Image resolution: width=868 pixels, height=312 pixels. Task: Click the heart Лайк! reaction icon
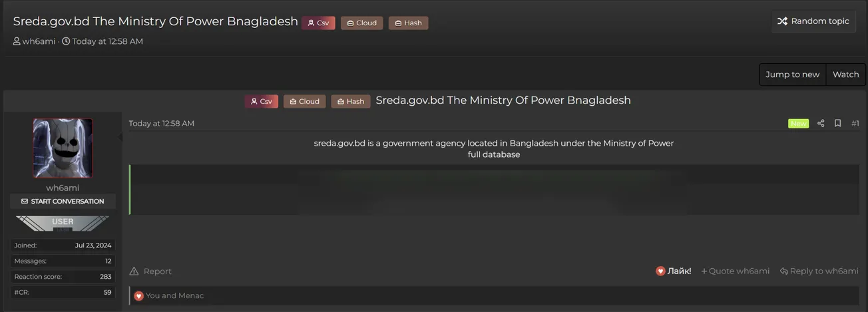[660, 271]
